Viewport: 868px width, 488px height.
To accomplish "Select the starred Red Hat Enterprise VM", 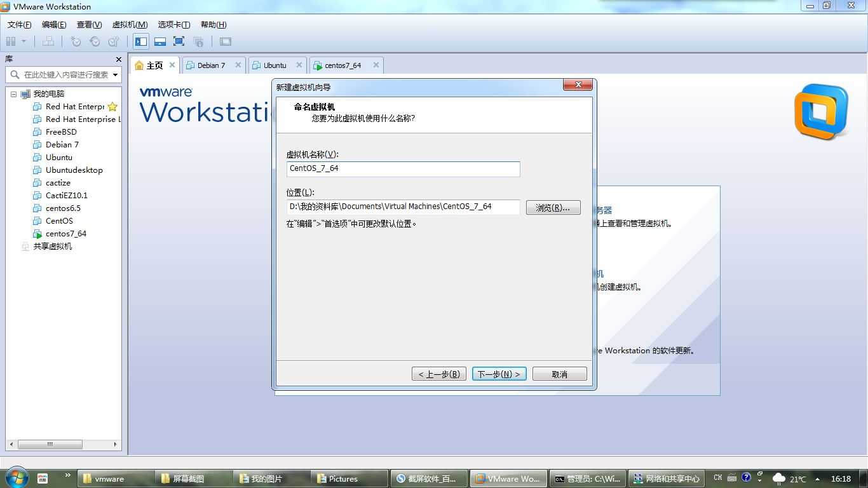I will tap(74, 107).
